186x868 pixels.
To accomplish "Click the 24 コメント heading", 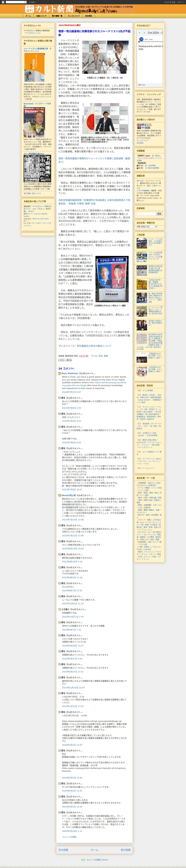I will pyautogui.click(x=66, y=368).
